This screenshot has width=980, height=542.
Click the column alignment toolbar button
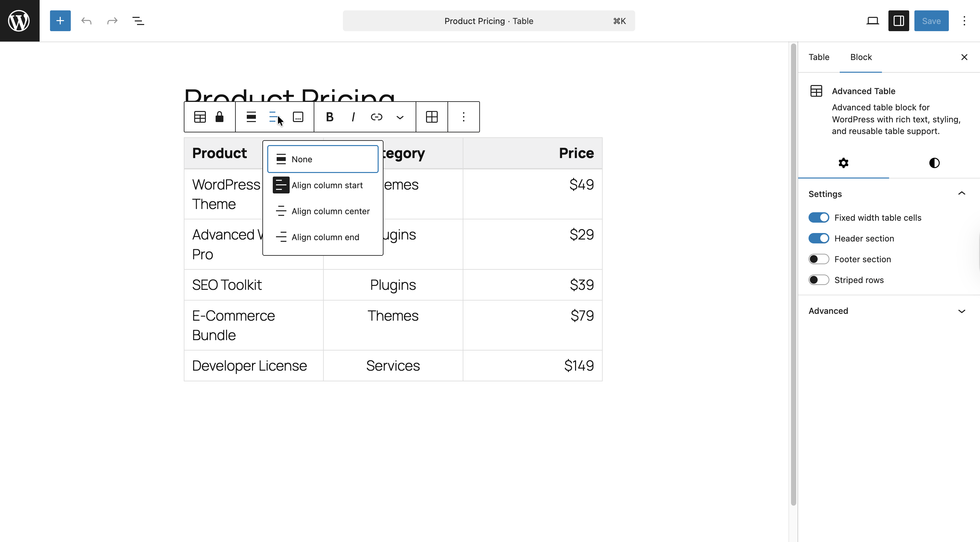274,117
